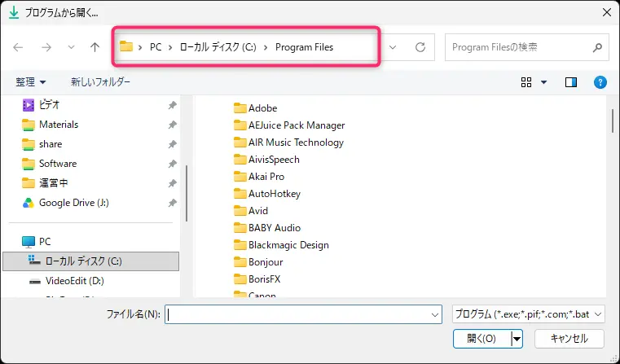Click the pin icon next to Materials
Viewport: 620px width, 364px height.
point(173,125)
